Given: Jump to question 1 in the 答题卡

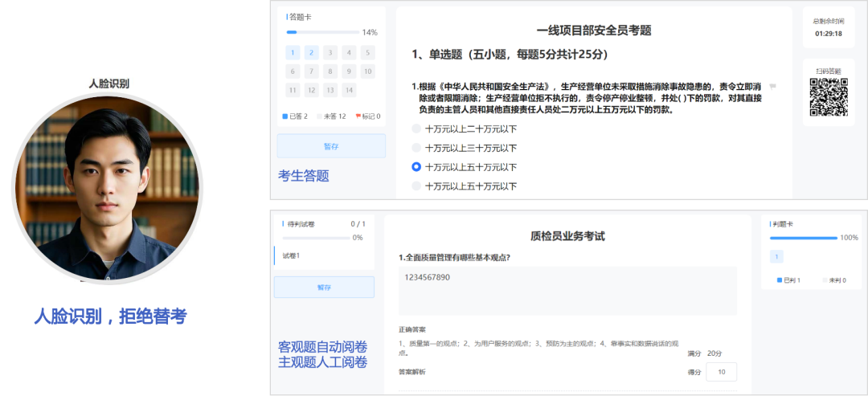Looking at the screenshot, I should [x=293, y=53].
